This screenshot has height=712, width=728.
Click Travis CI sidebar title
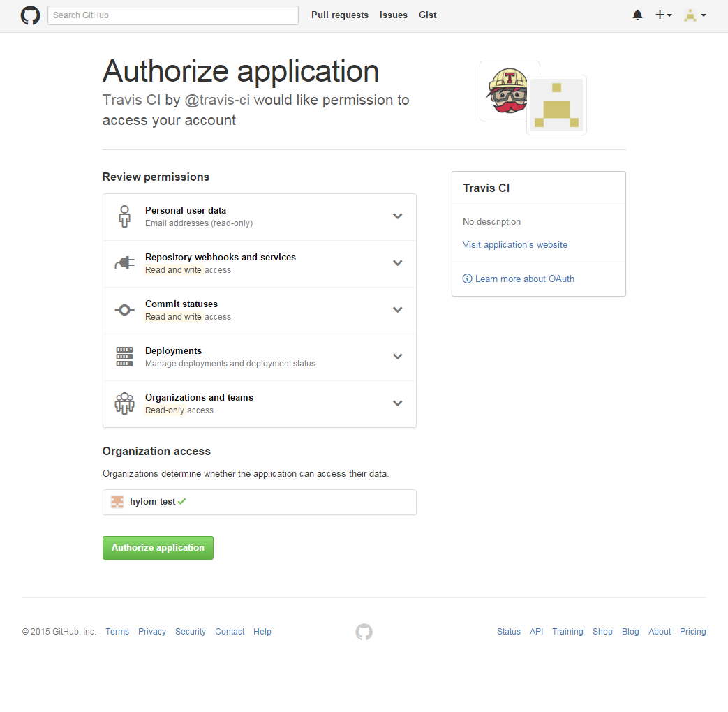(x=486, y=188)
